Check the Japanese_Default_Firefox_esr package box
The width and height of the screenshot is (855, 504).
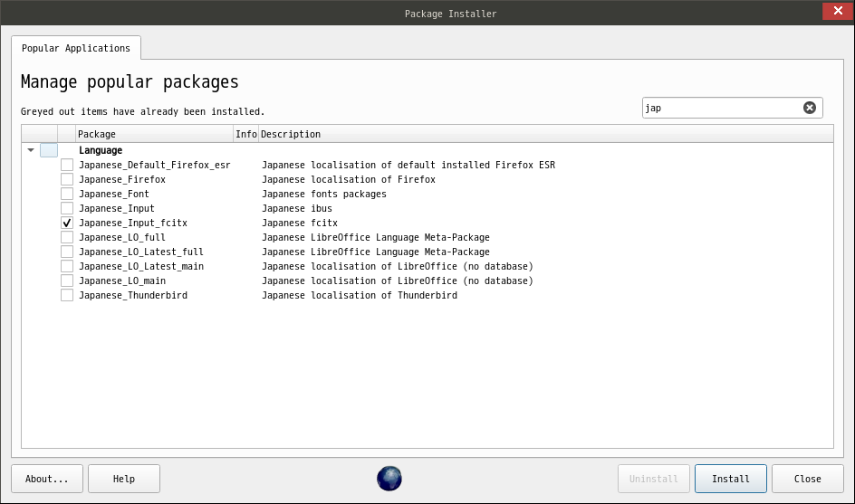coord(66,165)
